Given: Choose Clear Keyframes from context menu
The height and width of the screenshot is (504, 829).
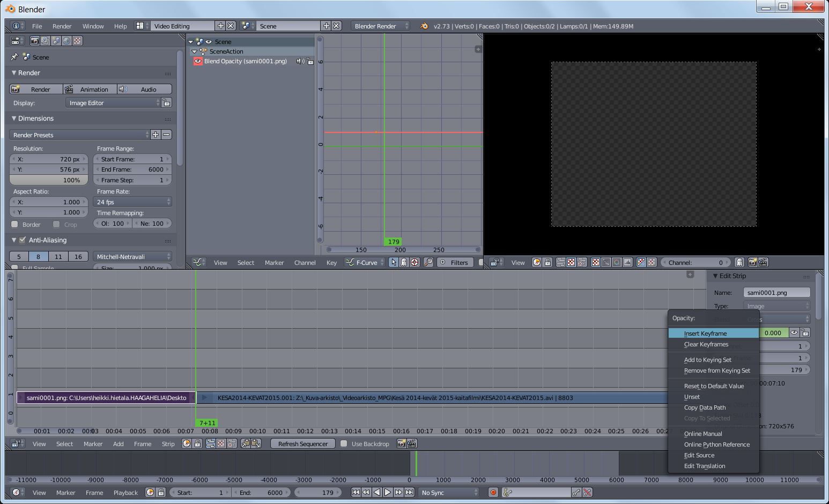Looking at the screenshot, I should (x=713, y=344).
